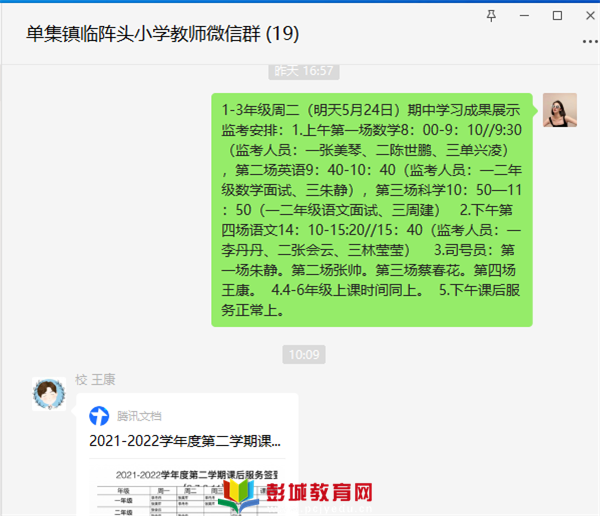Open the three-dot chat info menu

click(590, 41)
